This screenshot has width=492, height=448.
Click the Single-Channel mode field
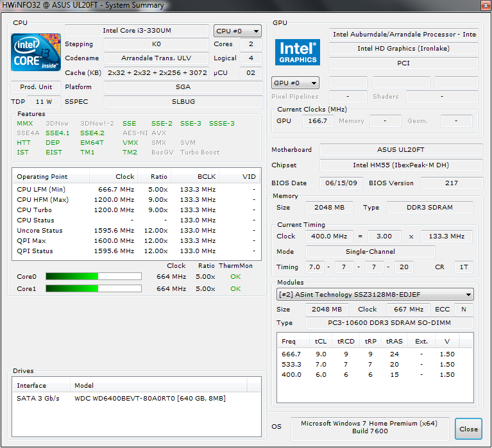[370, 251]
